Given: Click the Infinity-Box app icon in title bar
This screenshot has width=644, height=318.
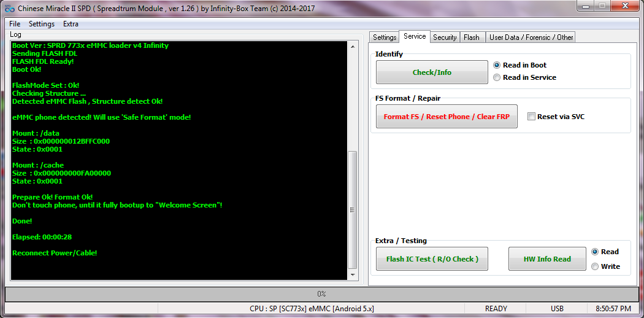Looking at the screenshot, I should 10,8.
